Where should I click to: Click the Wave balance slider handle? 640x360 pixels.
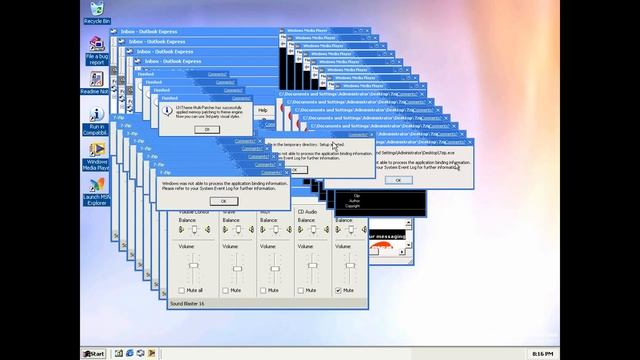click(x=238, y=230)
